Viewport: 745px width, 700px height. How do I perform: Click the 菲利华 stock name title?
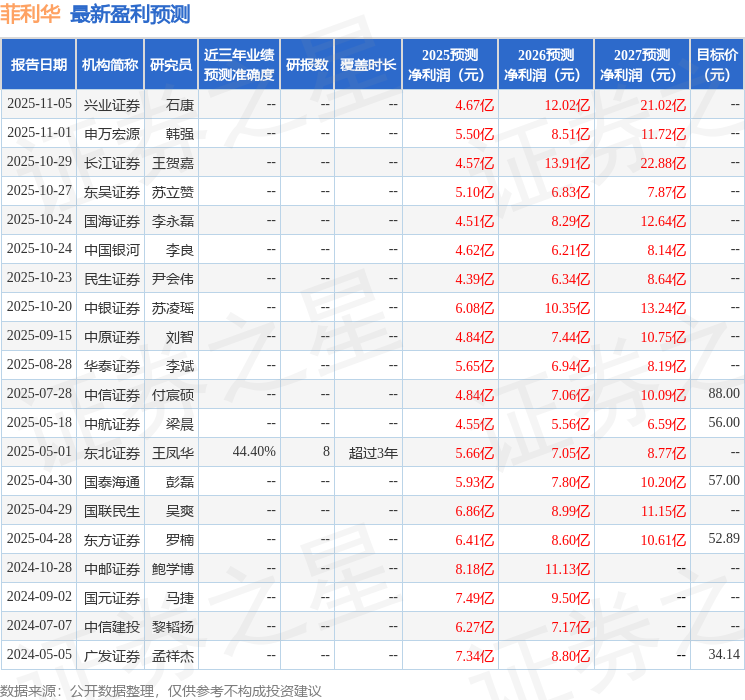coord(30,14)
